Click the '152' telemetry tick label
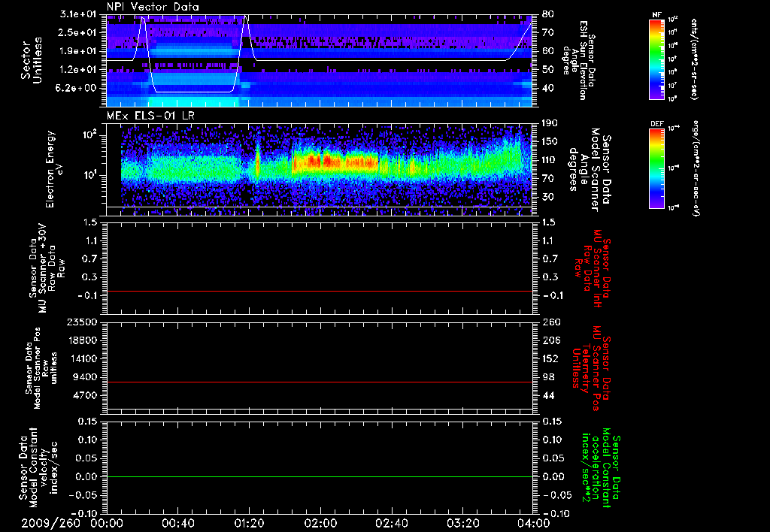The image size is (770, 532). tap(550, 358)
